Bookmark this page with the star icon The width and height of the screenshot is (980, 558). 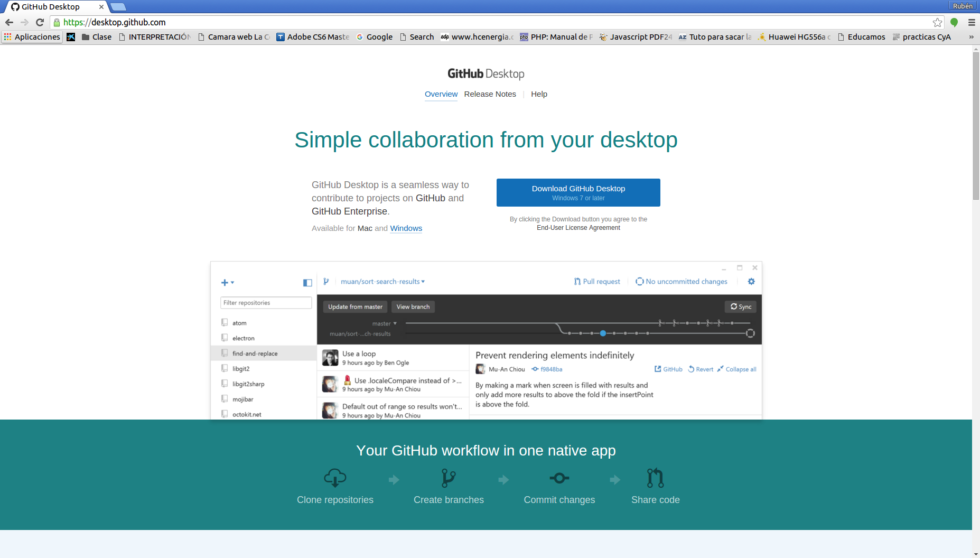point(937,22)
